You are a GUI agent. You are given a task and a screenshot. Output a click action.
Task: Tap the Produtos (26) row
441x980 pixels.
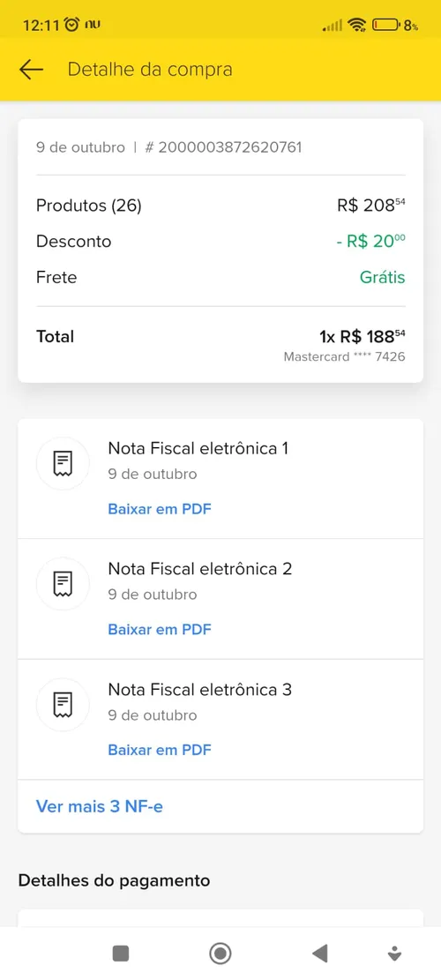pos(220,205)
